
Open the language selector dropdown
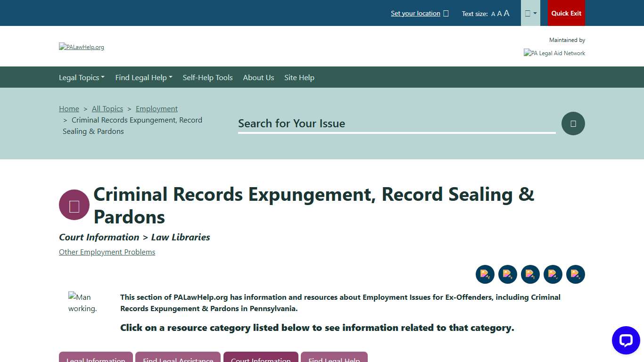click(530, 13)
